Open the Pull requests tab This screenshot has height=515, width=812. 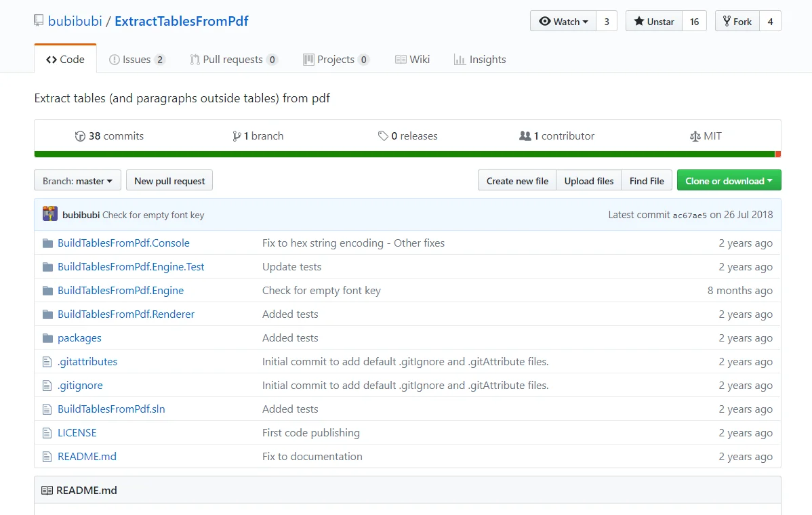234,60
